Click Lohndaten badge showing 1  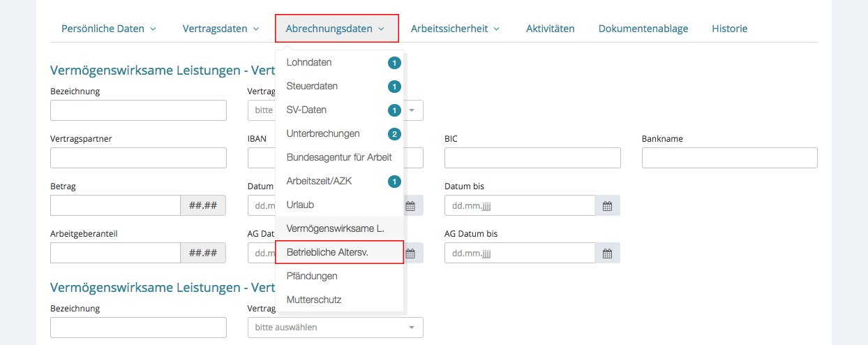click(394, 63)
